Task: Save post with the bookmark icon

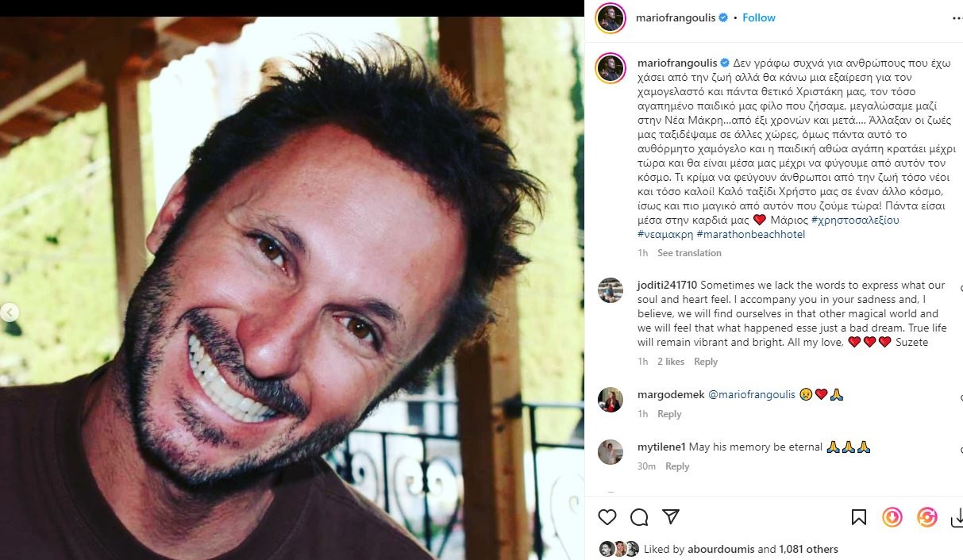Action: [859, 517]
